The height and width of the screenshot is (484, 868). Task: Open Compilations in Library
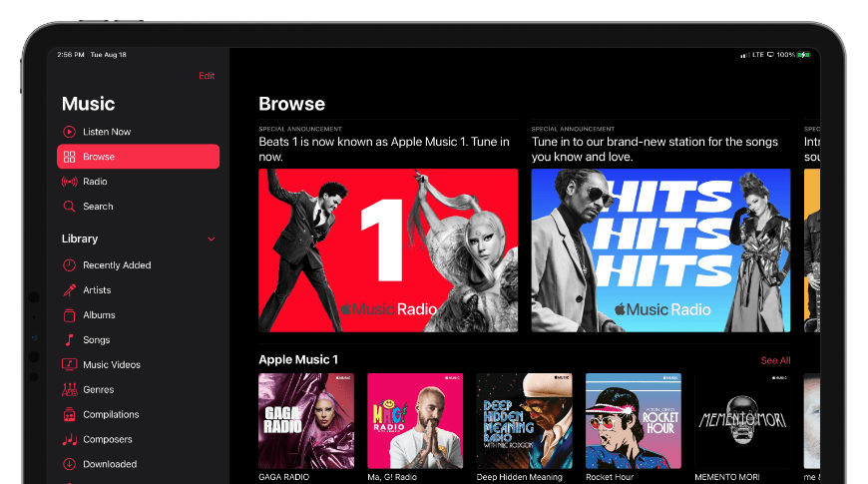(139, 415)
